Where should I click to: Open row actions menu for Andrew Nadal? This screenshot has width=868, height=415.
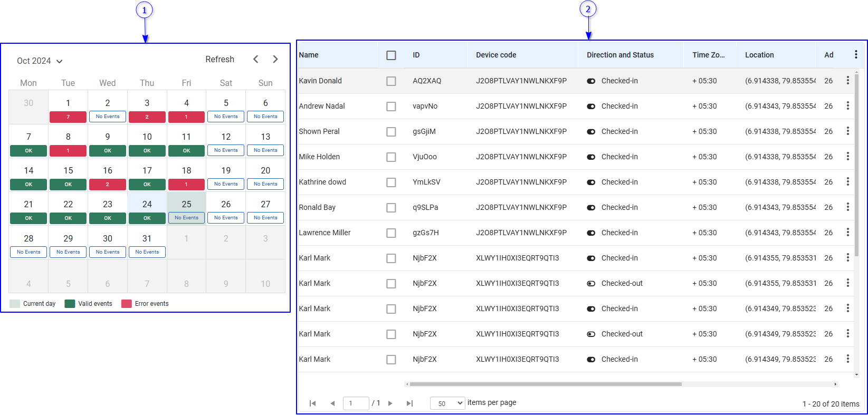(x=847, y=105)
